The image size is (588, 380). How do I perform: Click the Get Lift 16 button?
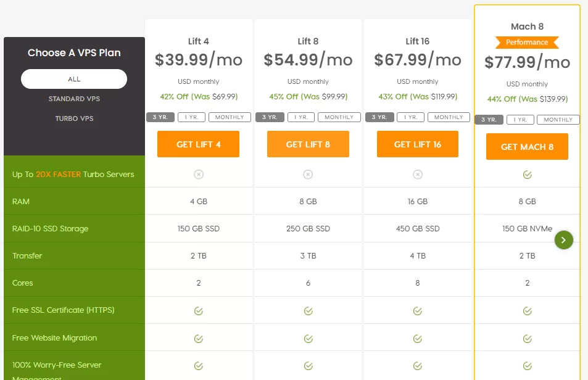point(418,144)
